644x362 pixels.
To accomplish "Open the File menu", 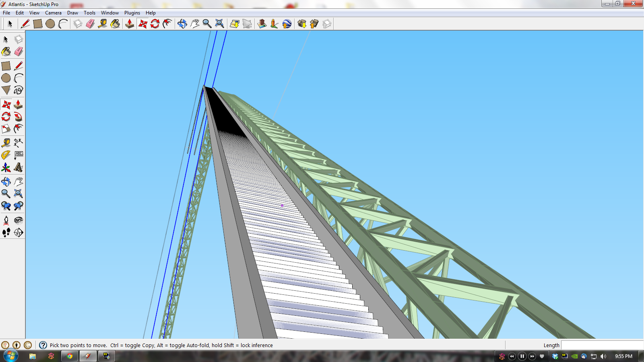I will [6, 13].
